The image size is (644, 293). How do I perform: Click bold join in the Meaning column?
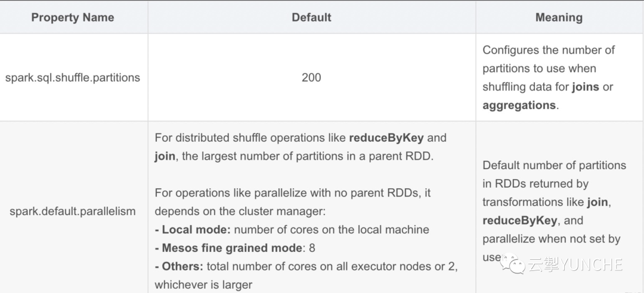[x=597, y=202]
